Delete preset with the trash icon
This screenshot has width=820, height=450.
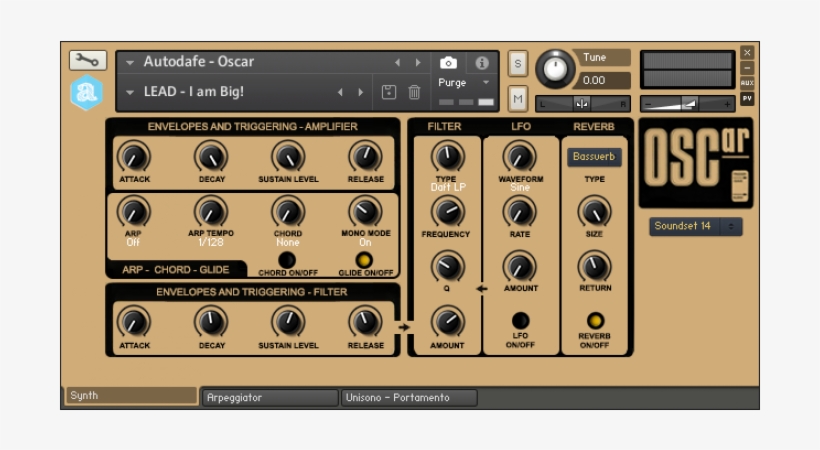point(414,92)
